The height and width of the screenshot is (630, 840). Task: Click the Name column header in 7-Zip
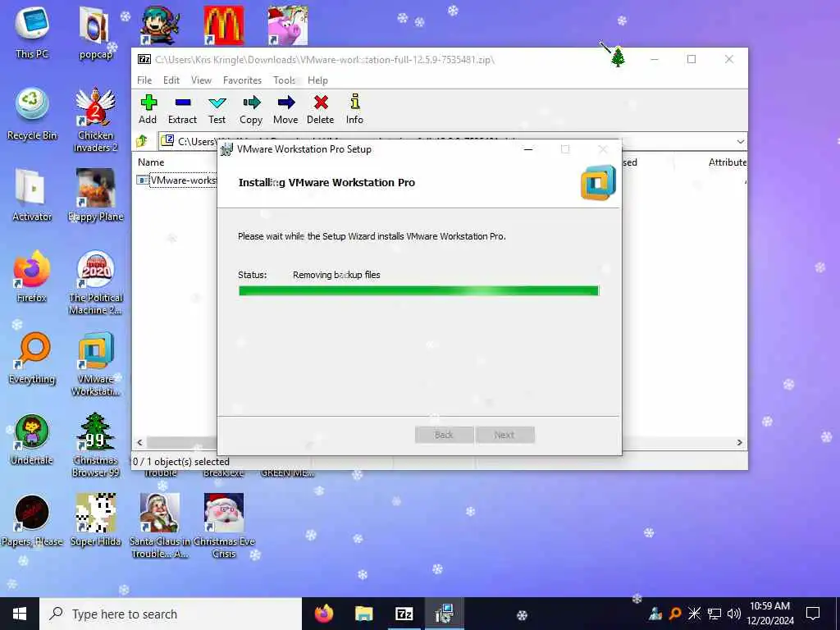151,162
